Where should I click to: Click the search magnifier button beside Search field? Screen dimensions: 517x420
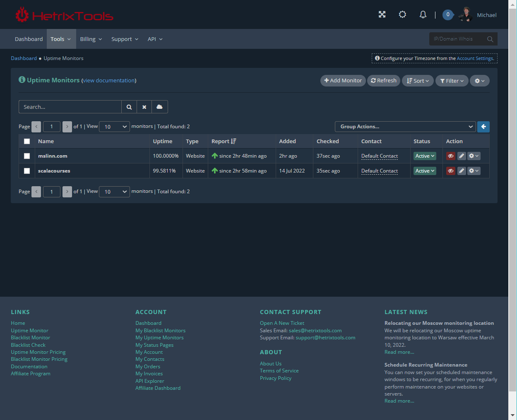pyautogui.click(x=129, y=107)
